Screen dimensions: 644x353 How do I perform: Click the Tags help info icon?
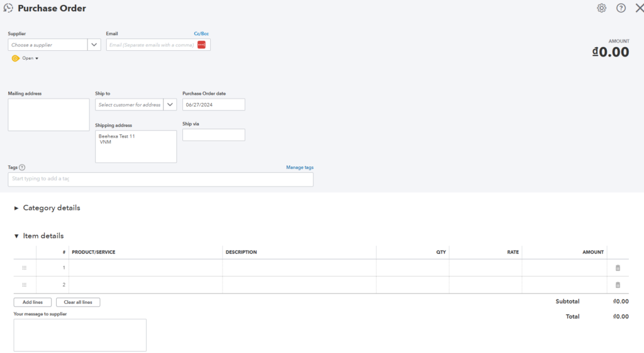(x=22, y=167)
